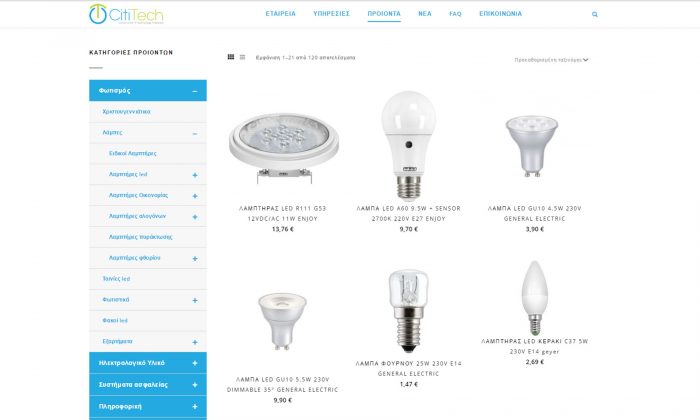
Task: Switch to list view layout
Action: click(x=242, y=57)
